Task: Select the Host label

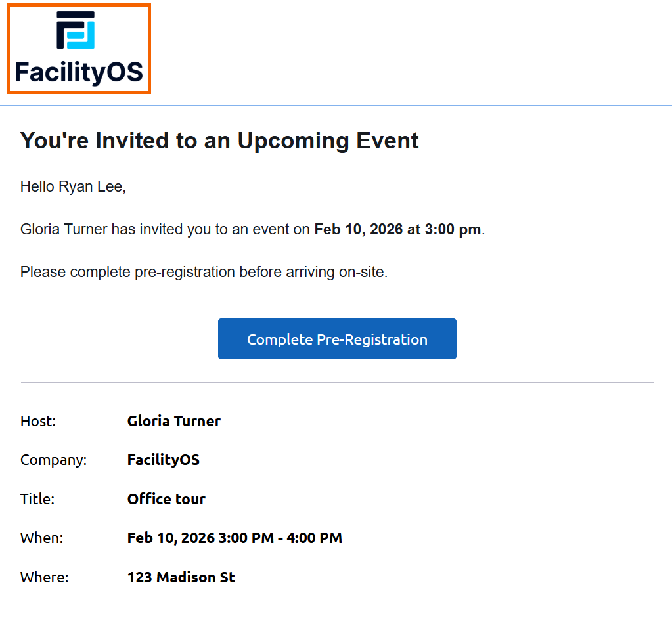Action: pos(37,421)
